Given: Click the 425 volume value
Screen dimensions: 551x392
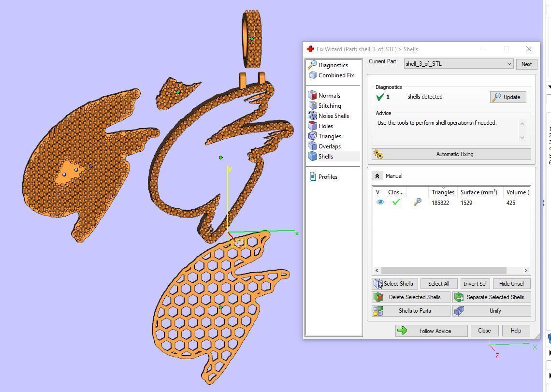Looking at the screenshot, I should coord(510,203).
